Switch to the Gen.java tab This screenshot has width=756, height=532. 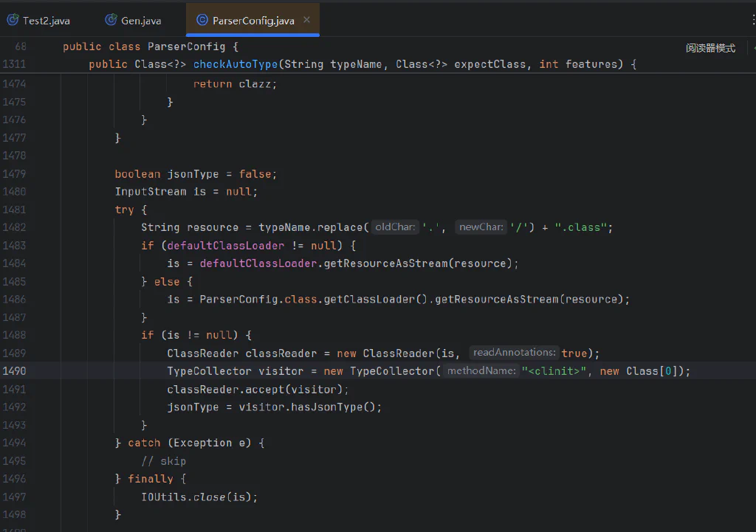point(133,20)
